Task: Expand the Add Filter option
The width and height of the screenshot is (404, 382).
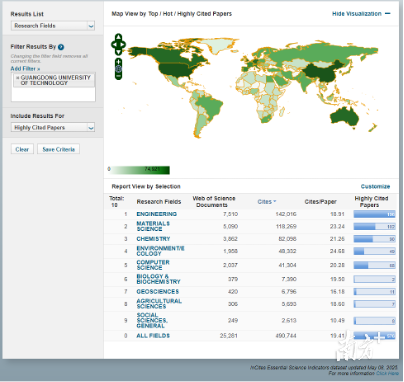Action: click(x=25, y=69)
